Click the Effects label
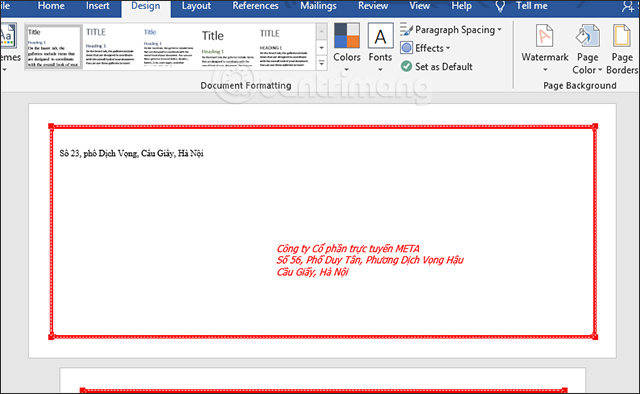Screen dimensions: 640x394 (x=429, y=48)
